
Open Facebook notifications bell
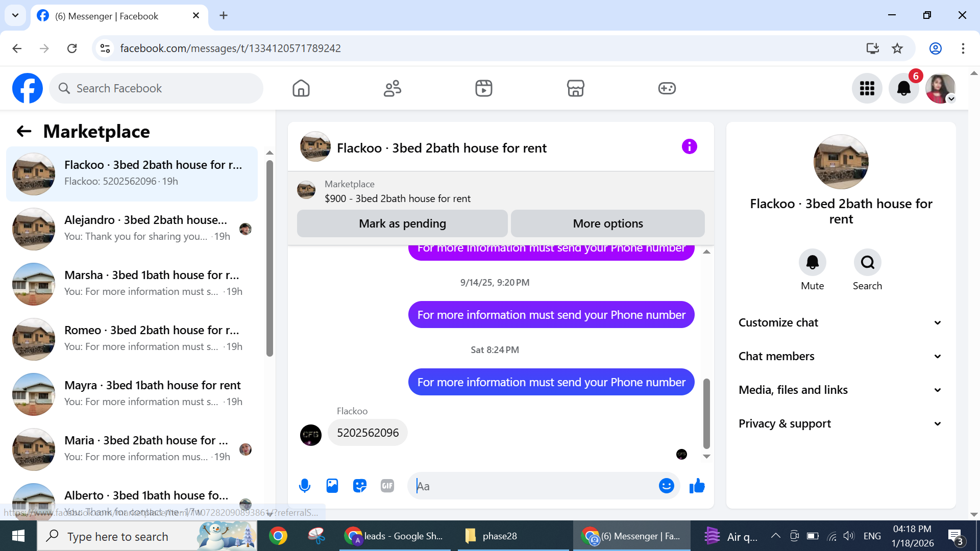click(903, 89)
